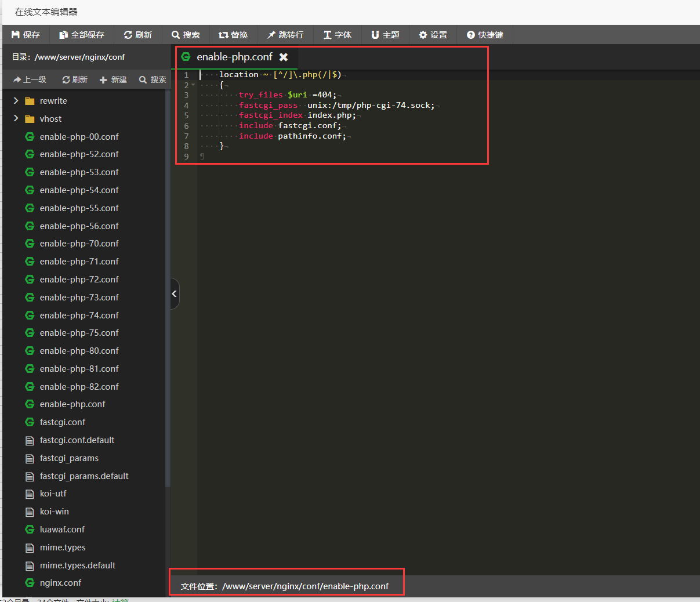The height and width of the screenshot is (602, 700).
Task: Expand the vhost folder chevron
Action: [16, 118]
